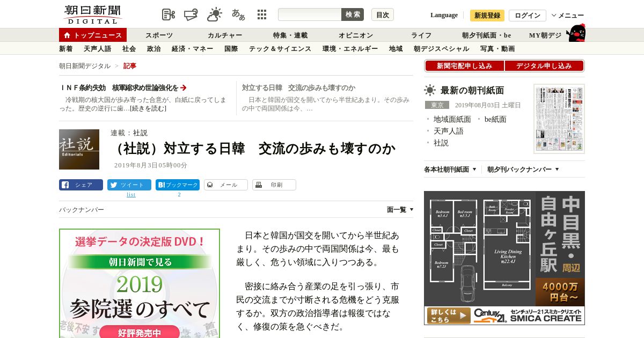Screen dimensions: 644x338
Task: Click the red arrow after INF headline
Action: 184,87
